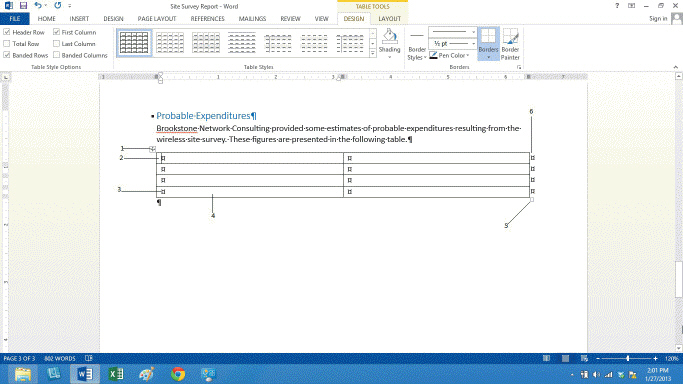
Task: Click the volume icon in system tray
Action: [596, 375]
